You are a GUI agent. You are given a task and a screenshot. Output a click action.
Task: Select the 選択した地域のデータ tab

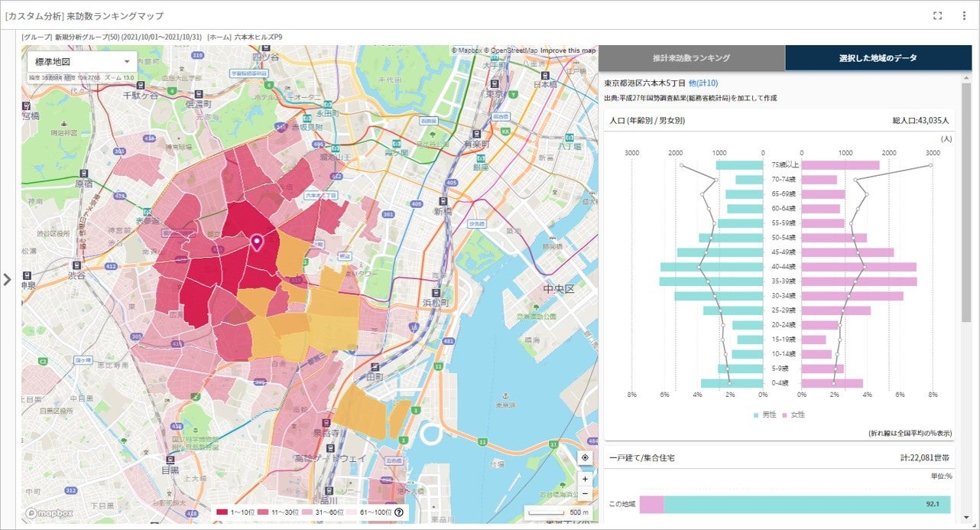pyautogui.click(x=878, y=58)
